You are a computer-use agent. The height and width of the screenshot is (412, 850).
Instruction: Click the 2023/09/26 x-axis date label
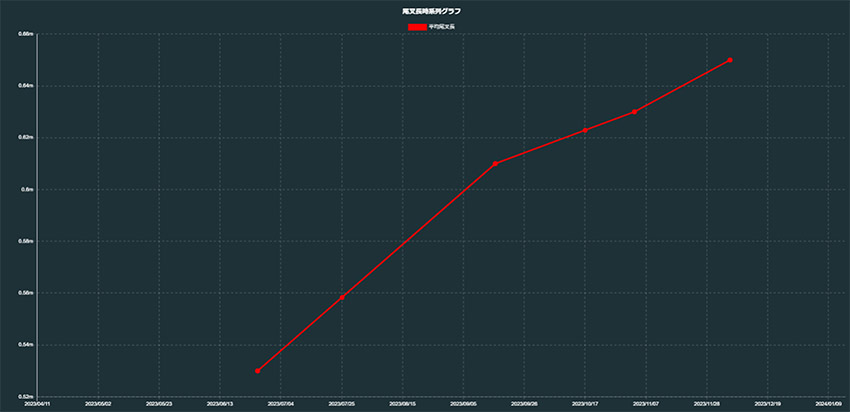(x=524, y=404)
